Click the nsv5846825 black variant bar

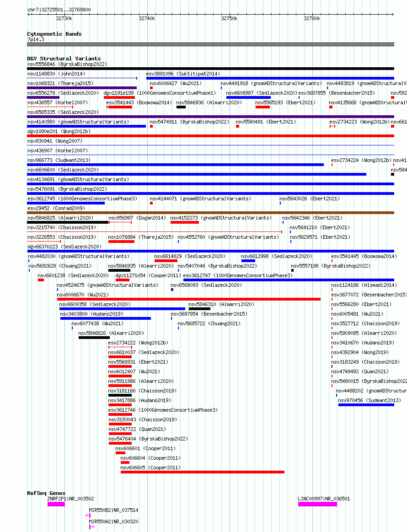68,222
